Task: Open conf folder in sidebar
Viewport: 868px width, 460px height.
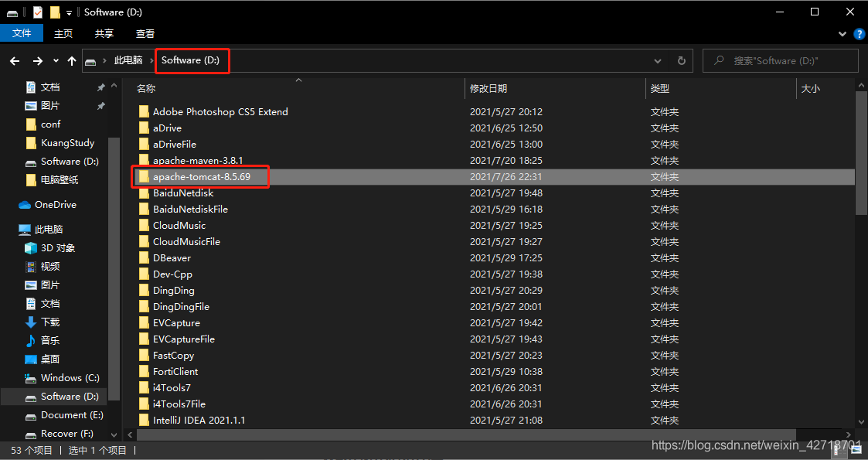Action: click(50, 124)
